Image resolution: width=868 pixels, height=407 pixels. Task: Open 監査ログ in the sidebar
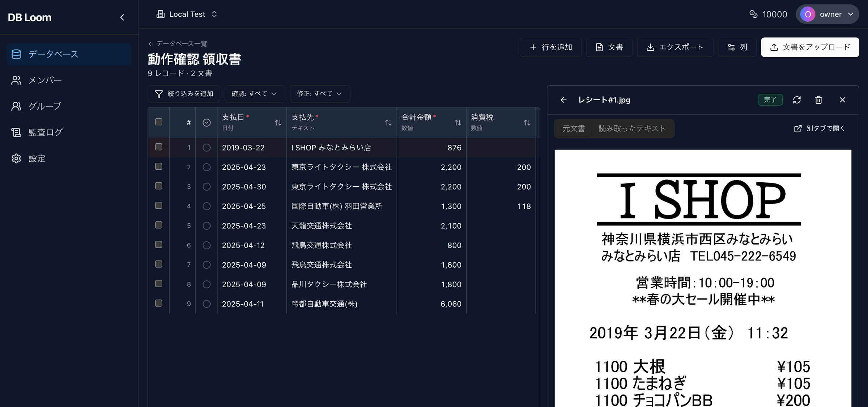[x=69, y=132]
